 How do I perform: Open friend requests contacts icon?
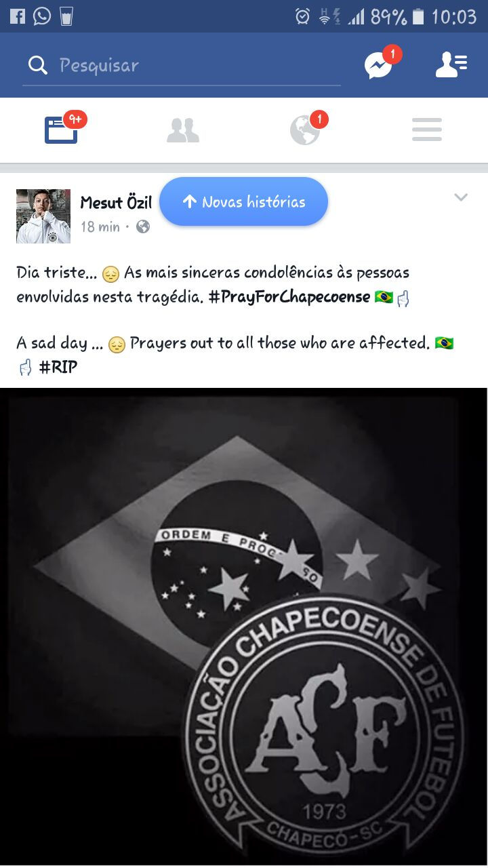pyautogui.click(x=451, y=64)
